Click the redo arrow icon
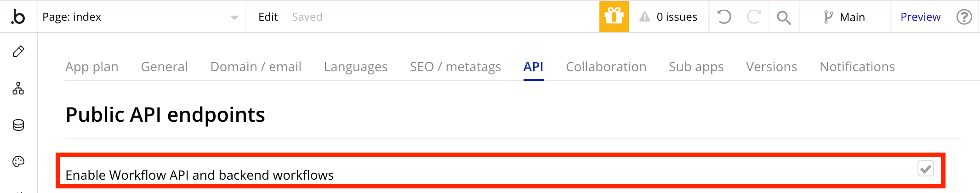Image resolution: width=980 pixels, height=193 pixels. (x=753, y=17)
